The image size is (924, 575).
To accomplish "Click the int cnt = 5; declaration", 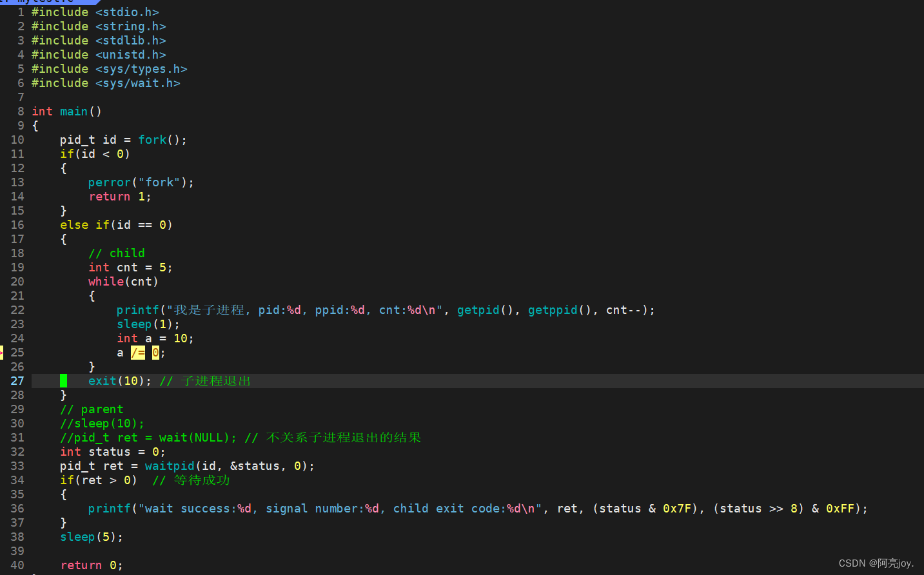I will (x=131, y=268).
